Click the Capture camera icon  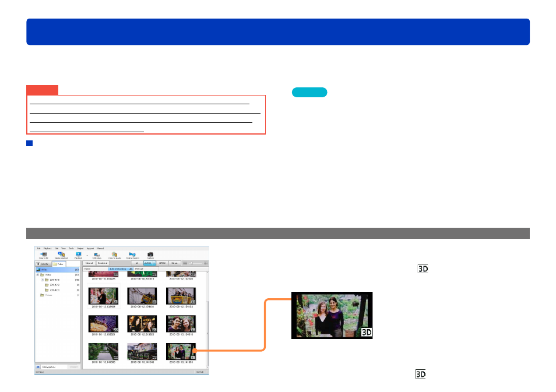coord(150,255)
